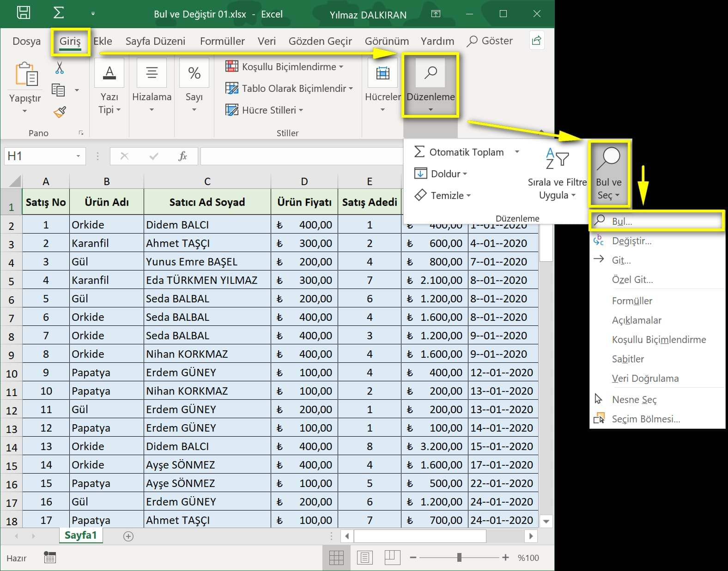Choose Nesne Seç menu entry
The image size is (728, 571).
point(657,400)
